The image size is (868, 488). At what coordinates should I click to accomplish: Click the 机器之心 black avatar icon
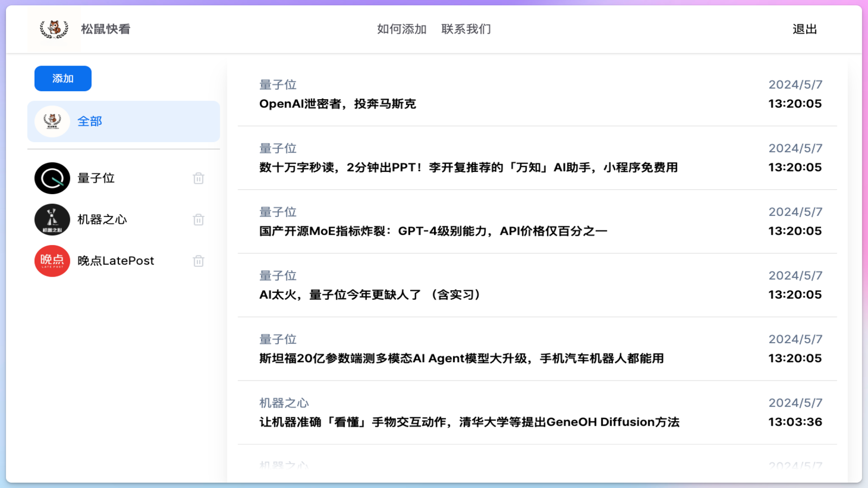click(x=52, y=220)
